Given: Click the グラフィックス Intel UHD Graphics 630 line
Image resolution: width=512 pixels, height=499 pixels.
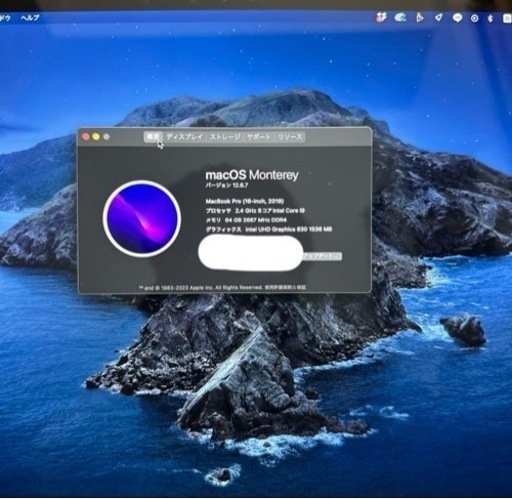Looking at the screenshot, I should click(269, 229).
